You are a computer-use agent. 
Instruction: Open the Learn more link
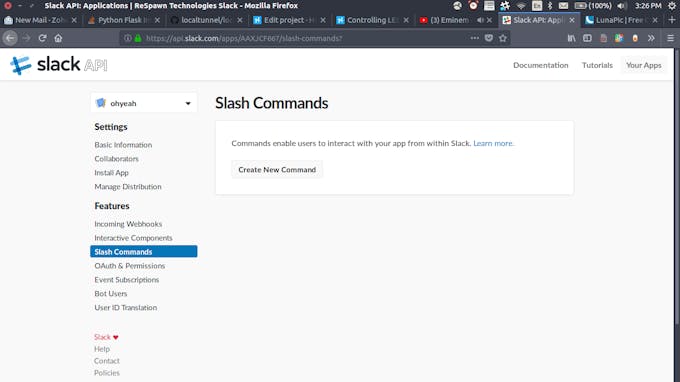[x=493, y=143]
